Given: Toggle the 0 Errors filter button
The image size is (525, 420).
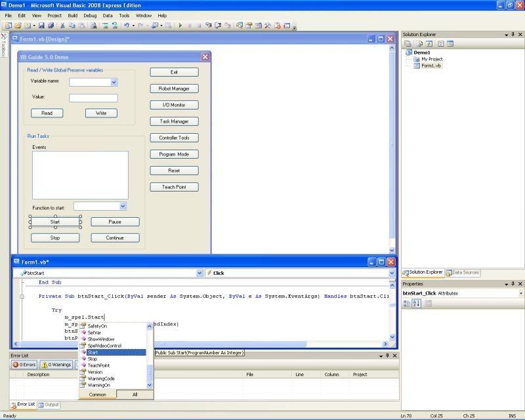Looking at the screenshot, I should click(x=24, y=364).
